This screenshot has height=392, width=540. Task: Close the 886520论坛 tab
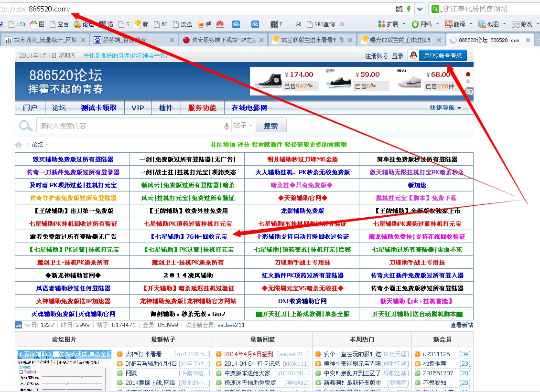coord(528,40)
